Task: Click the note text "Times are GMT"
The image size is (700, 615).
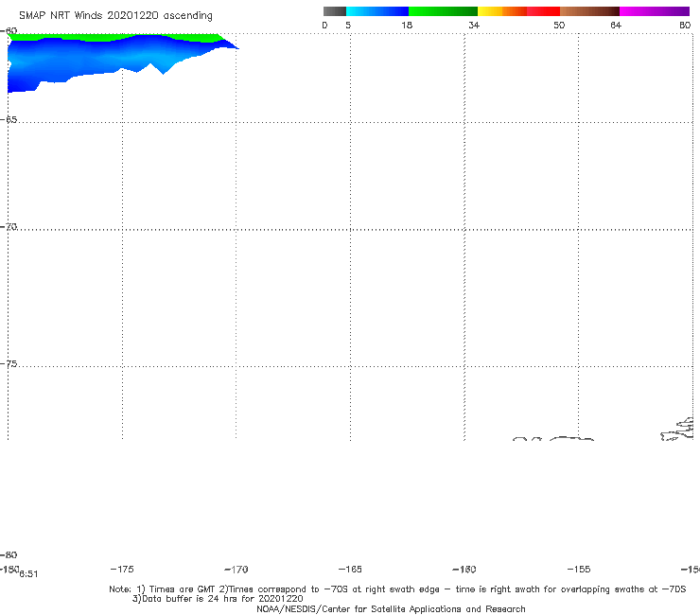Action: coord(182,589)
